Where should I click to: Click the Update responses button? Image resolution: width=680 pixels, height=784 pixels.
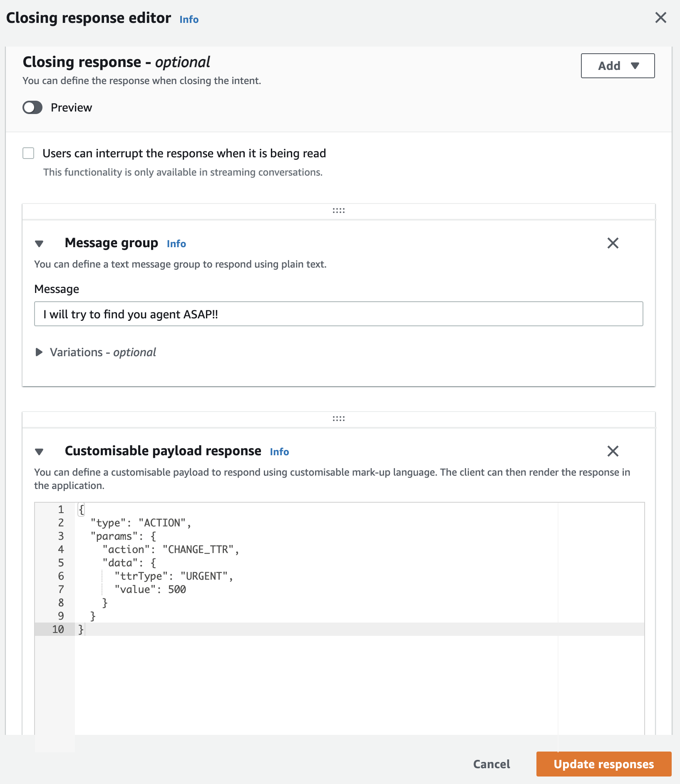pyautogui.click(x=604, y=764)
